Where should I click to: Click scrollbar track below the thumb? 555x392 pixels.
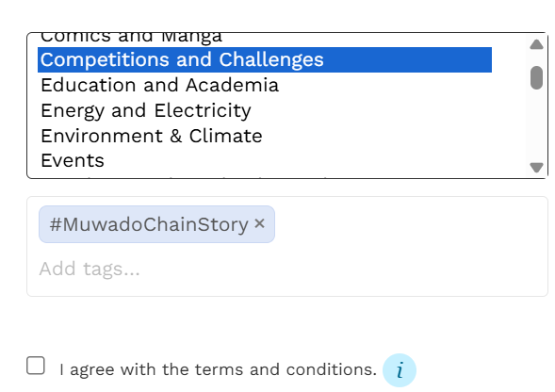point(536,125)
